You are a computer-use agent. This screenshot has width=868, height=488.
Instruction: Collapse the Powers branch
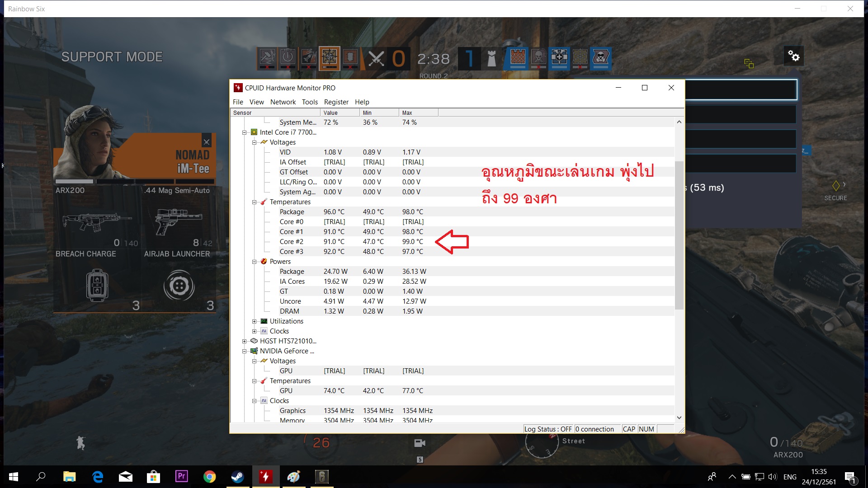(254, 262)
